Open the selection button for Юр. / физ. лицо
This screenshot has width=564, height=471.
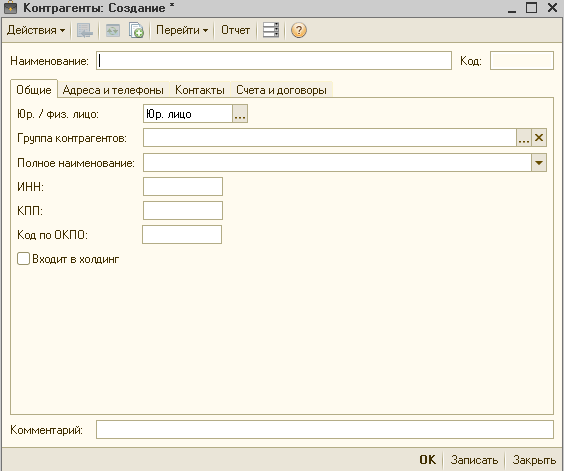pyautogui.click(x=240, y=114)
